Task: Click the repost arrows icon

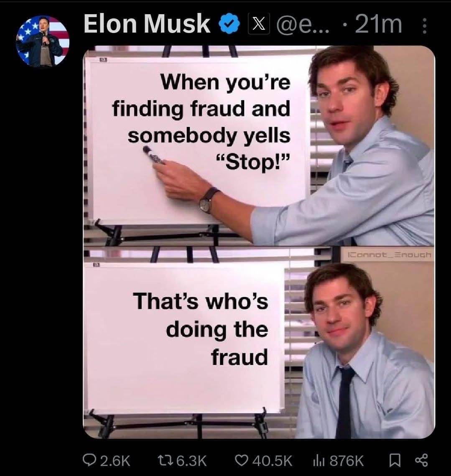Action: 166,460
